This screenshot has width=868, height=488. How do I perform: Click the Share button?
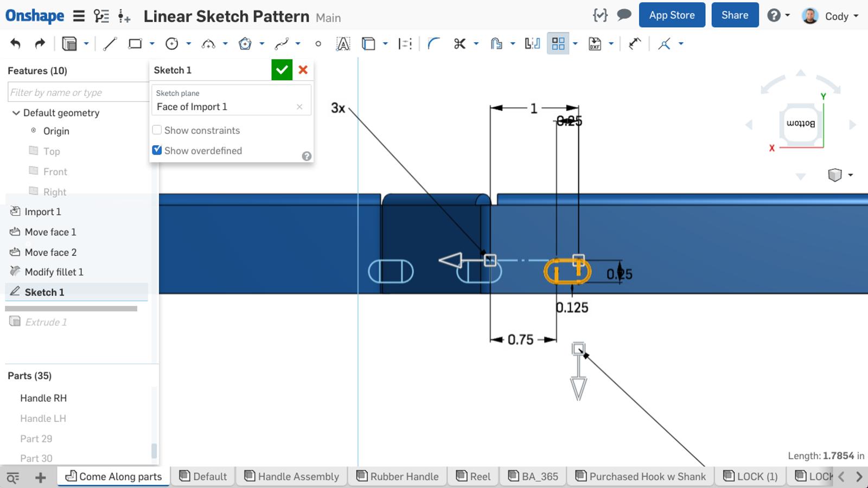(x=735, y=15)
